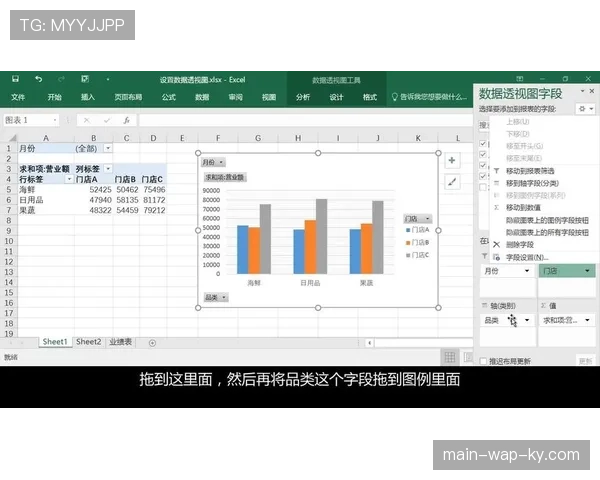This screenshot has width=600, height=480.
Task: Toggle the third field checkbox in field list
Action: coord(483,165)
